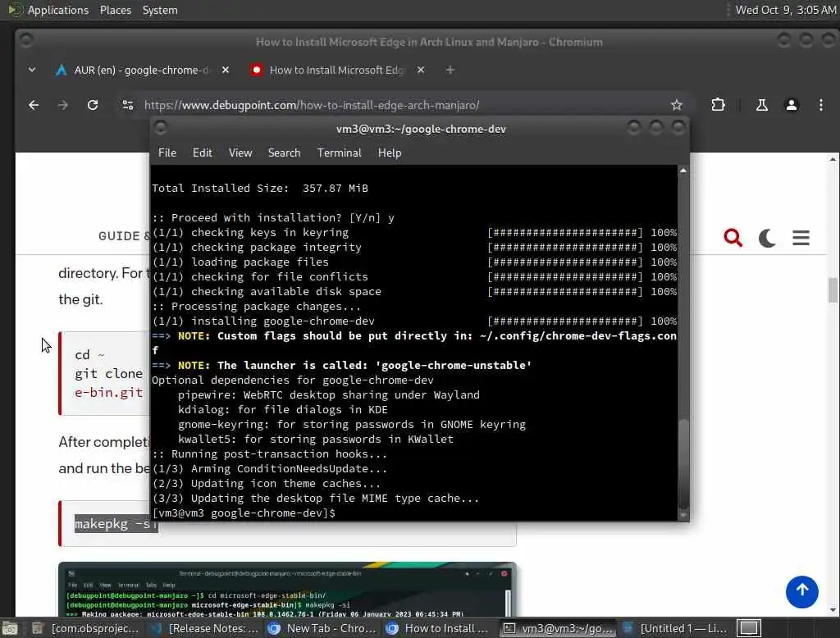This screenshot has height=638, width=840.
Task: Switch to How to Install taskbar window
Action: point(438,628)
